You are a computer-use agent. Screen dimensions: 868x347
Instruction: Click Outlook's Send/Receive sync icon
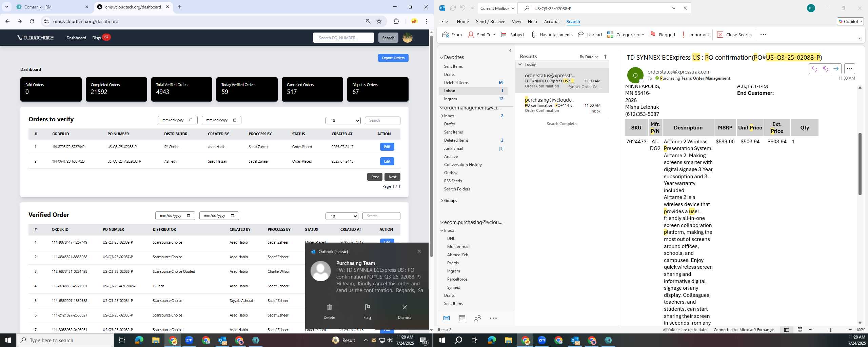click(453, 8)
